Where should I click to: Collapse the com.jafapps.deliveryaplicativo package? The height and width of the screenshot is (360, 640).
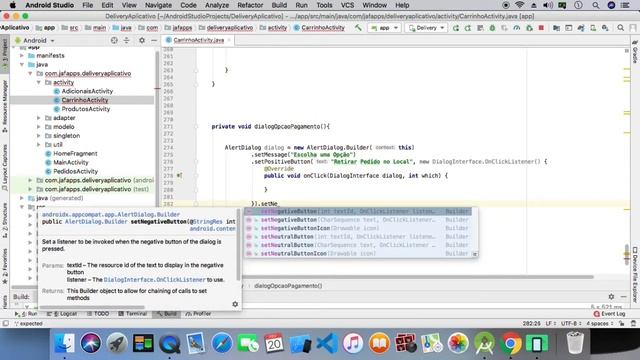click(x=30, y=73)
